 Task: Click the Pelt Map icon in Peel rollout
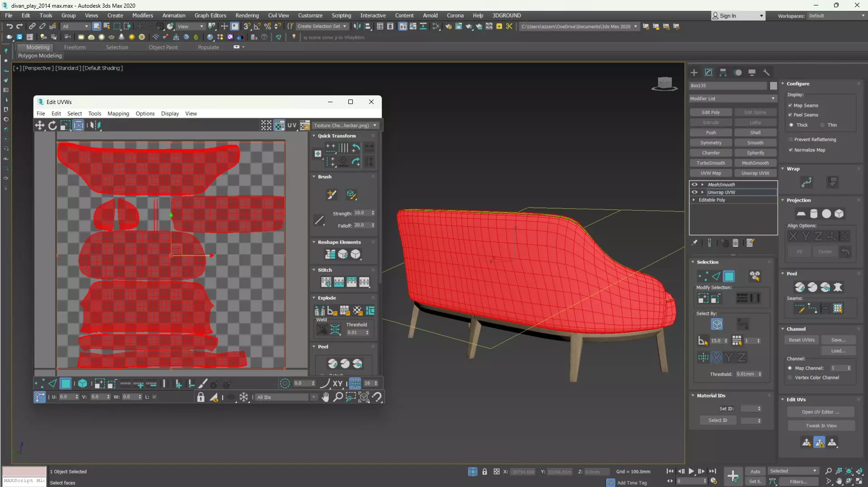[838, 287]
